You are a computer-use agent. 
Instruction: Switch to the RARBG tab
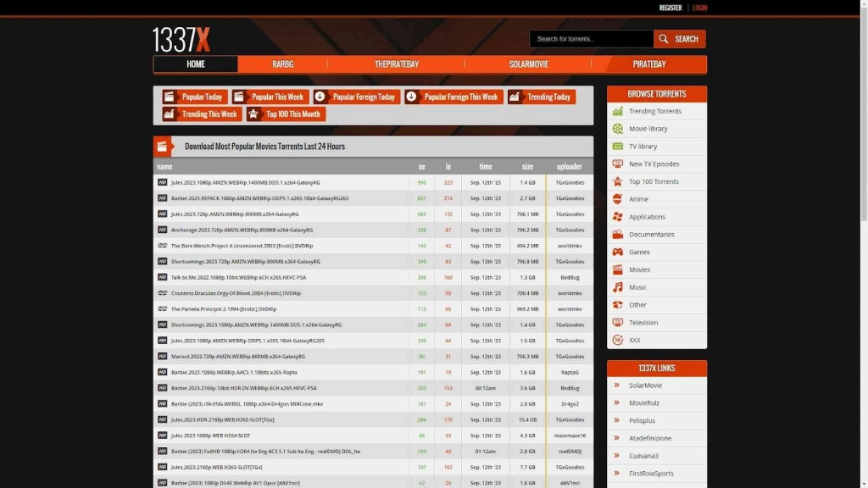pos(282,64)
